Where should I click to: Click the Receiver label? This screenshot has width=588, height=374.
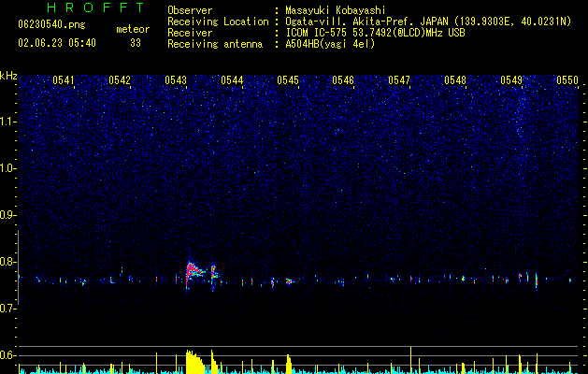click(190, 33)
